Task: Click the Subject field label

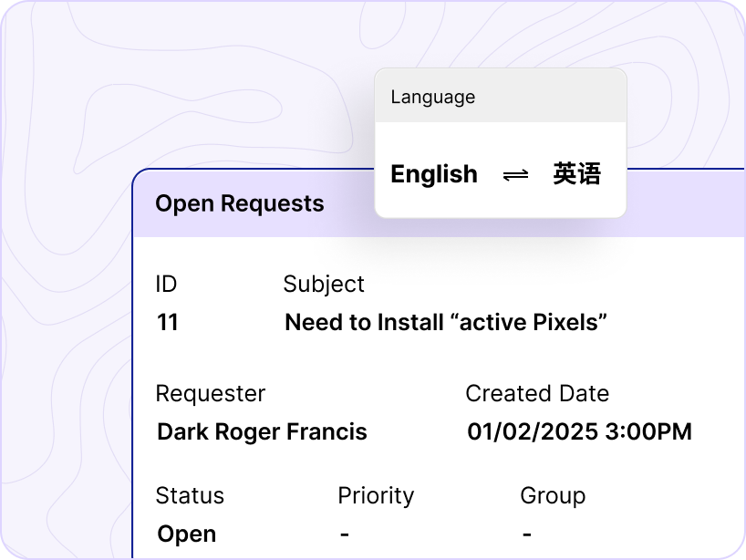Action: pyautogui.click(x=324, y=285)
